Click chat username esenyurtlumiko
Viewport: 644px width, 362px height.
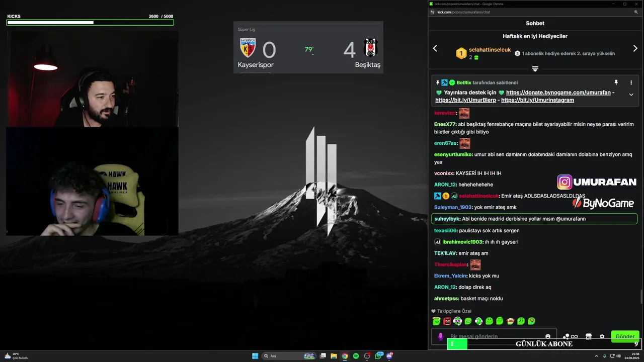tap(453, 154)
